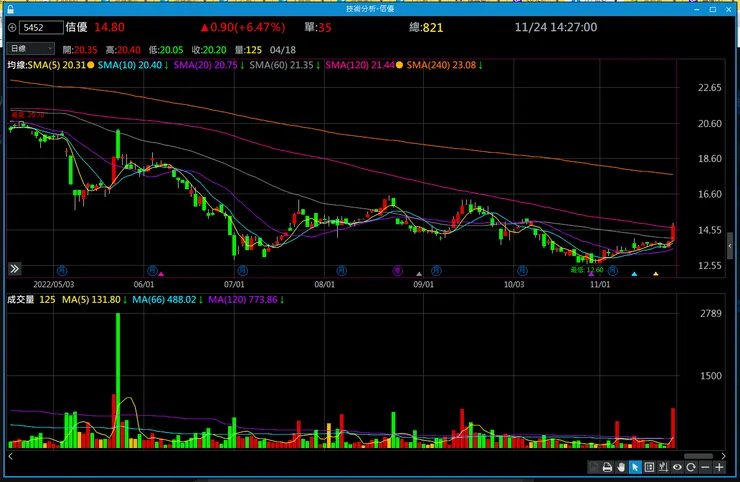Click the 均線 moving-average label
The height and width of the screenshot is (482, 740).
click(x=17, y=65)
